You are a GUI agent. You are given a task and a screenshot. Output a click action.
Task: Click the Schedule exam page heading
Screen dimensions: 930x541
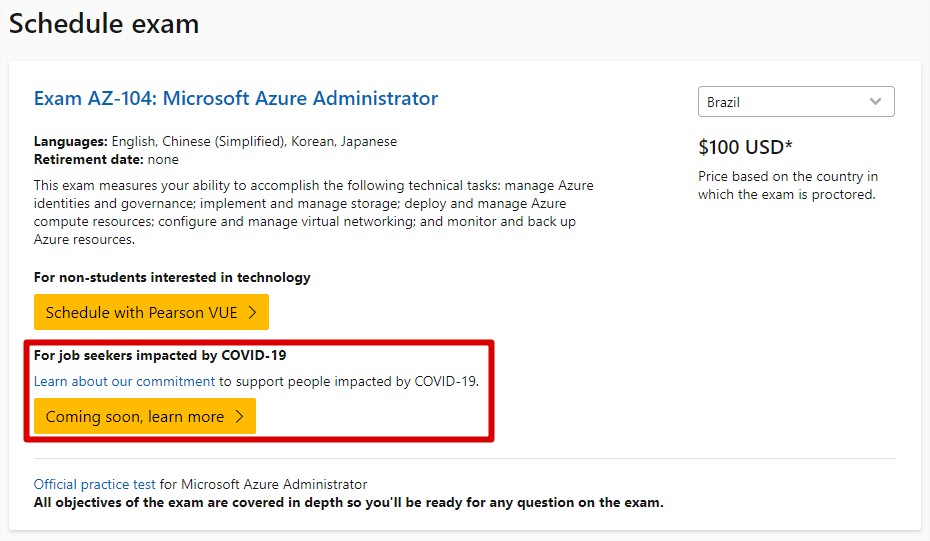pos(104,24)
